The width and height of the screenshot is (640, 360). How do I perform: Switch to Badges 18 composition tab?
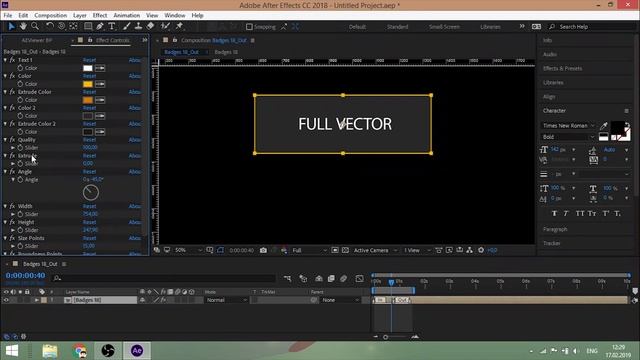(226, 52)
